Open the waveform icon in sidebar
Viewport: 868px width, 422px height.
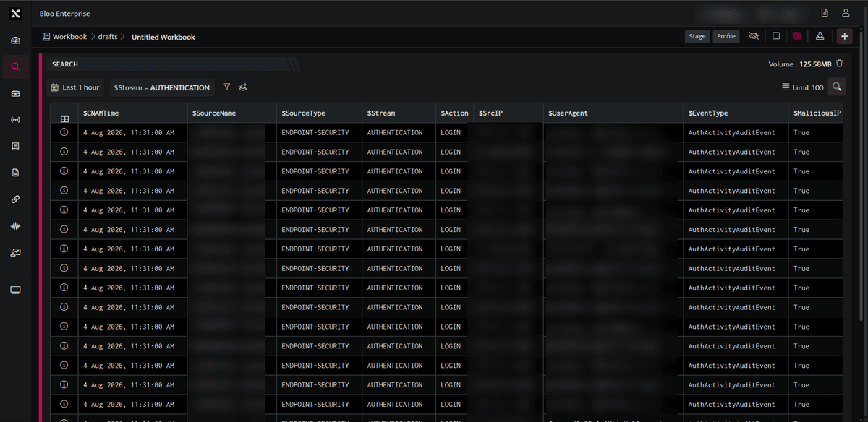coord(16,225)
